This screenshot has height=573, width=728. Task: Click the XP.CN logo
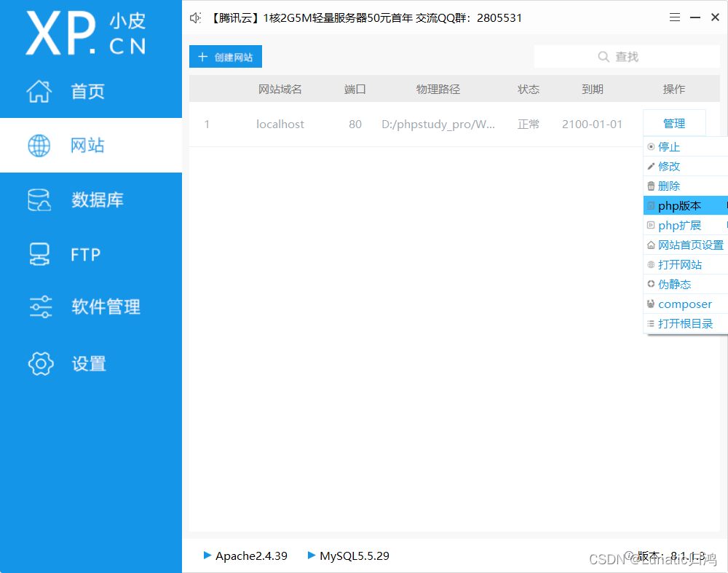tap(86, 33)
